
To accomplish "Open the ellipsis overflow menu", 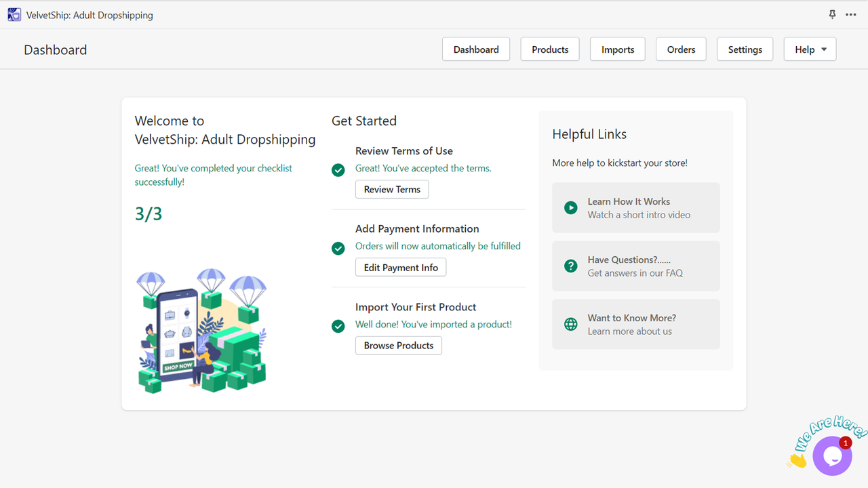I will (851, 14).
